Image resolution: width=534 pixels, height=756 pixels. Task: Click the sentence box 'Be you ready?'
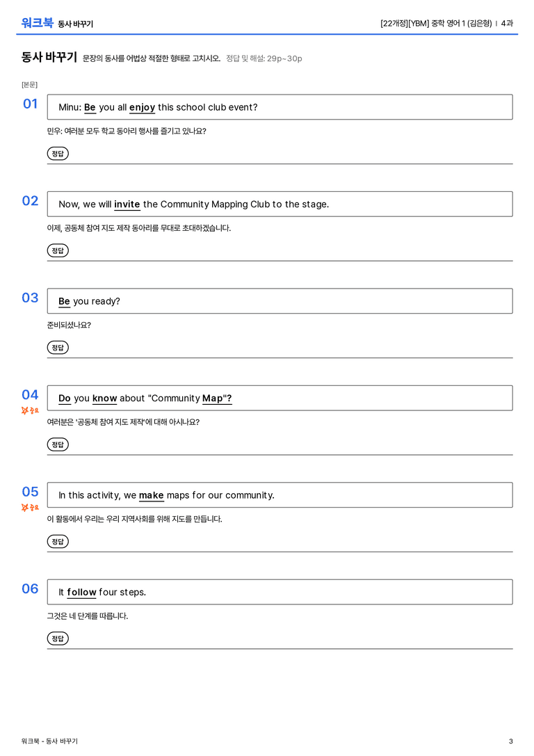coord(280,301)
